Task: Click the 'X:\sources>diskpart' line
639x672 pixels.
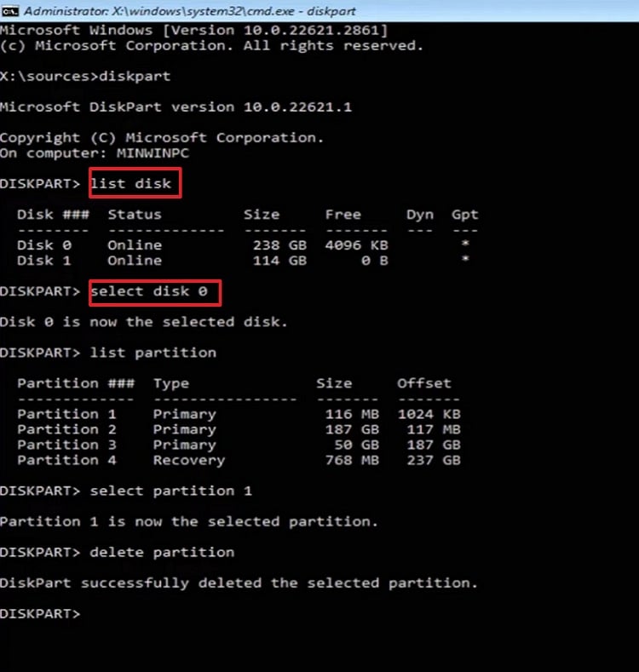Action: pos(85,77)
